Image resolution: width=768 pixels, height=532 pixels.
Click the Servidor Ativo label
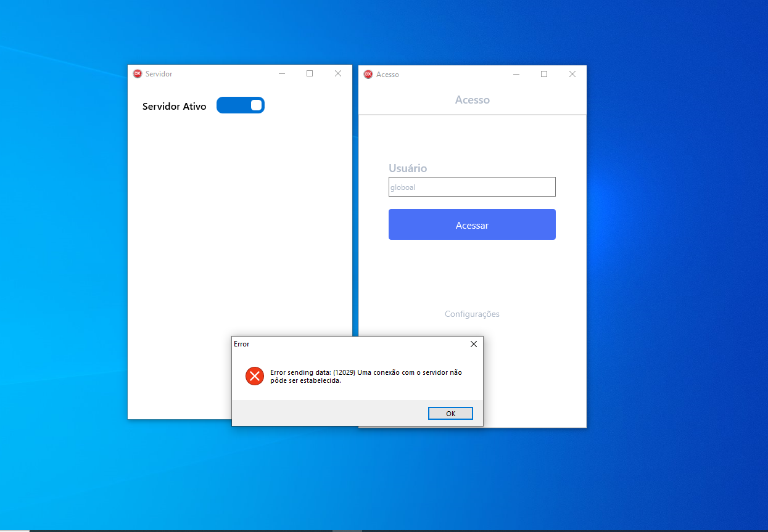coord(175,106)
